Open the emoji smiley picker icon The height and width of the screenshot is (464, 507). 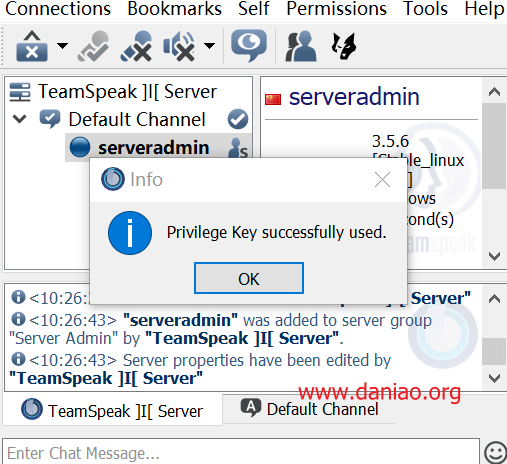(496, 452)
